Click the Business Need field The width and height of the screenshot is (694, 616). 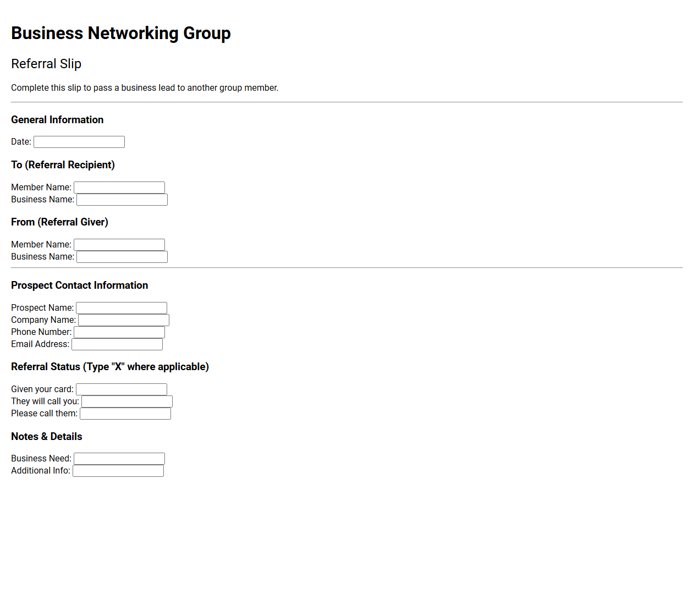pos(119,459)
